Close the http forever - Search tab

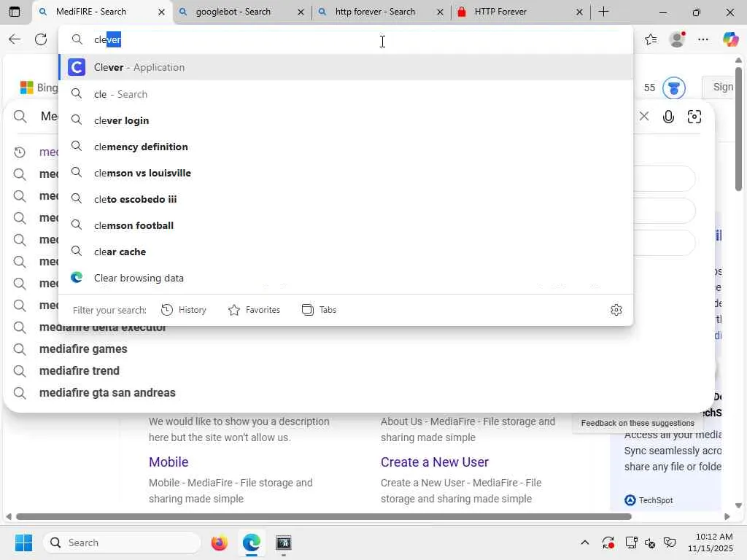pos(440,12)
